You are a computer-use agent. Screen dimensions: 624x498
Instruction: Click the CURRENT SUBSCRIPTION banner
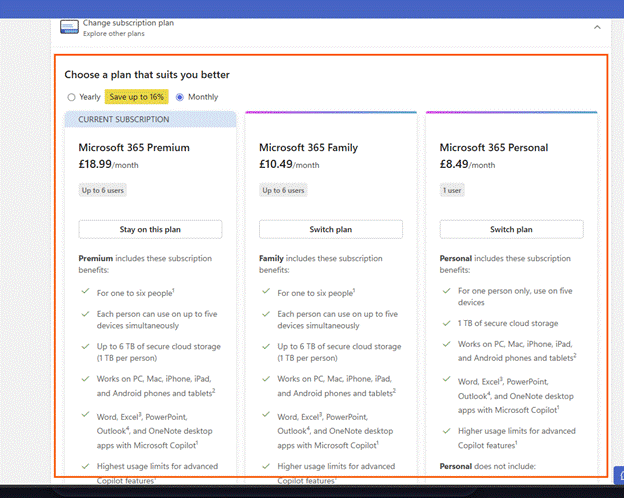(x=150, y=119)
